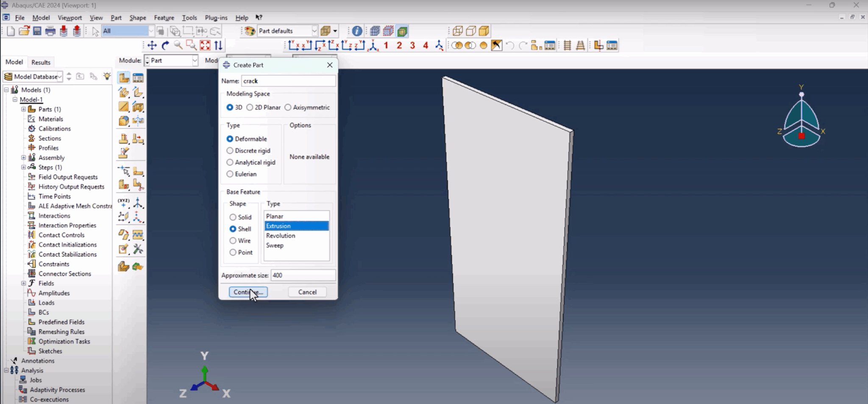Image resolution: width=868 pixels, height=404 pixels.
Task: Choose Analytical rigid type
Action: pos(230,162)
